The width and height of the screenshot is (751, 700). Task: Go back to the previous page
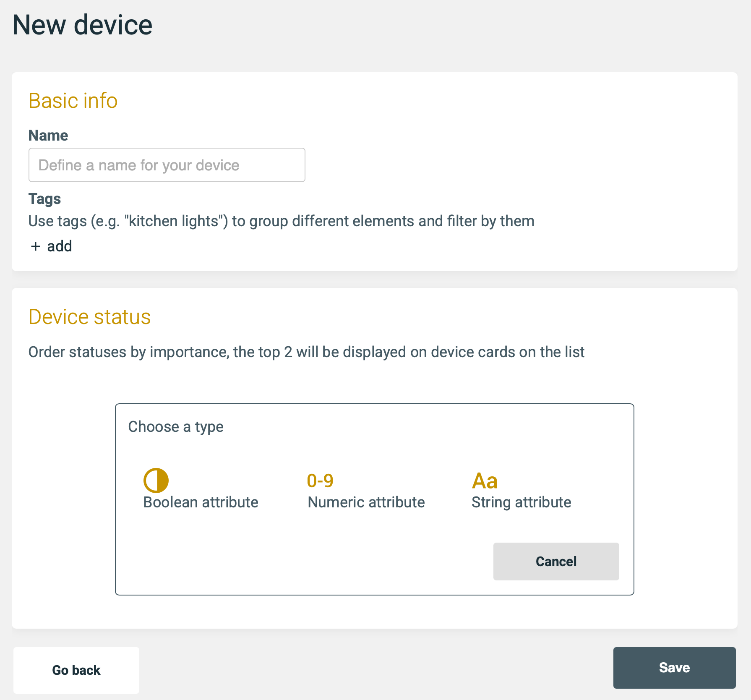(x=76, y=670)
